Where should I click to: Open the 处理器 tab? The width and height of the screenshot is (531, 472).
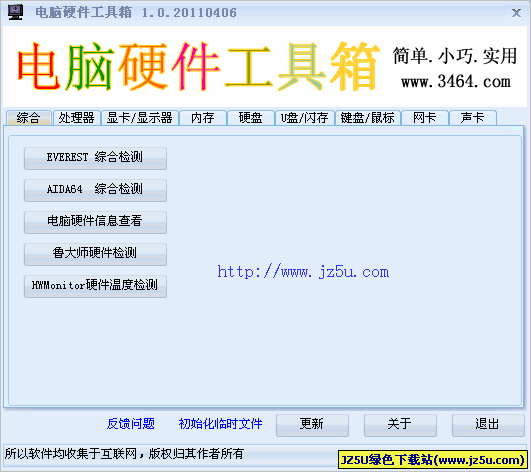[77, 118]
